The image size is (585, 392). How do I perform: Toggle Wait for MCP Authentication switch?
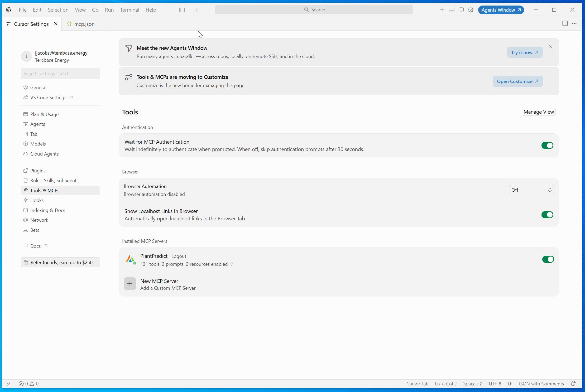point(547,145)
